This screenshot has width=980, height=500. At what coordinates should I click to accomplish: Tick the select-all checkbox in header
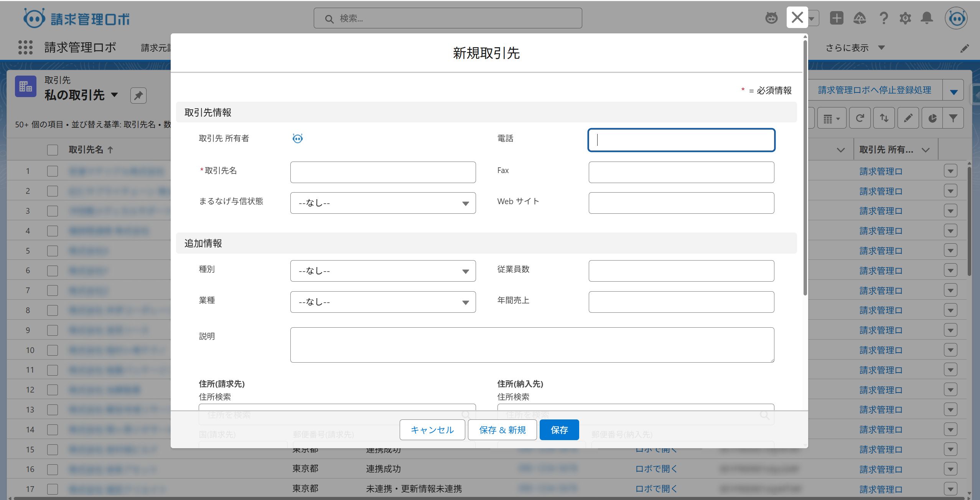coord(53,150)
